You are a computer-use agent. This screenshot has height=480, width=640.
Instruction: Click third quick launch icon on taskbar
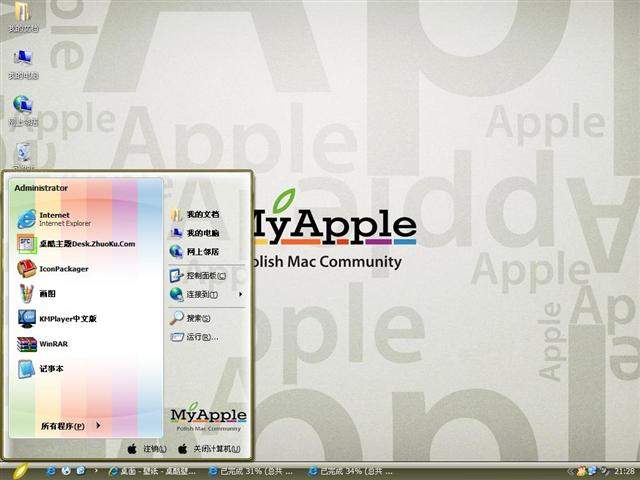coord(81,471)
